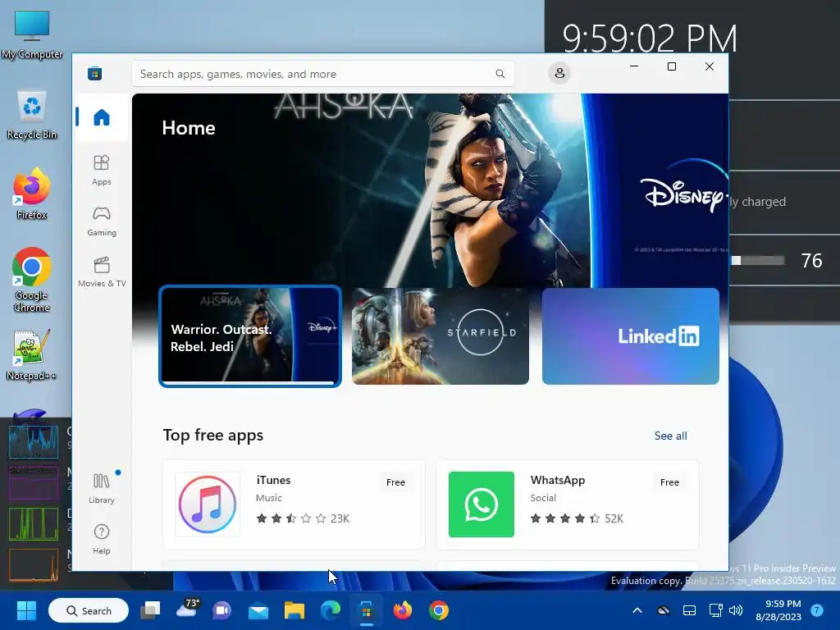Click the WhatsApp 52K star rating

pos(577,518)
